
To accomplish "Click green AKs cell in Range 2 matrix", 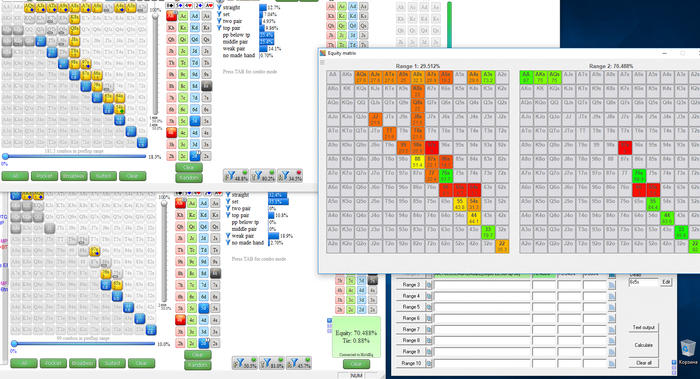I will point(541,77).
